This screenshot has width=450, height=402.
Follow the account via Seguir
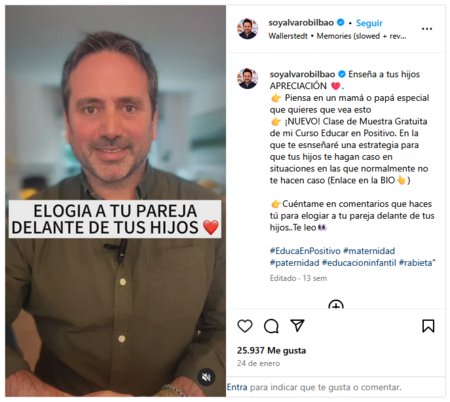[x=369, y=23]
